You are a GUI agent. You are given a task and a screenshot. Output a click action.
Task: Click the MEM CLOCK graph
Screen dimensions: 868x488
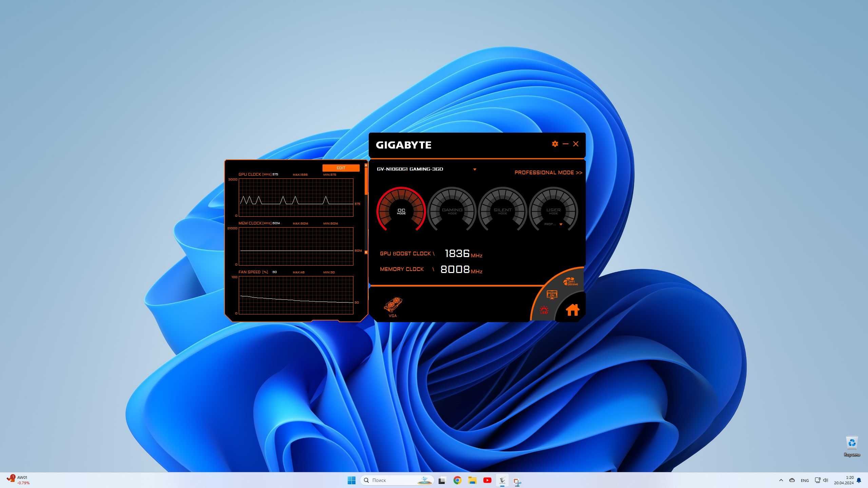point(296,246)
